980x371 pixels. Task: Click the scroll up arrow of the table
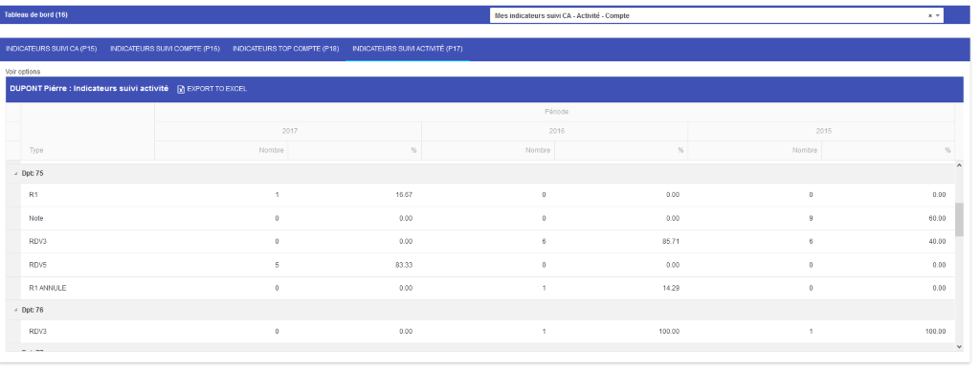click(x=959, y=165)
